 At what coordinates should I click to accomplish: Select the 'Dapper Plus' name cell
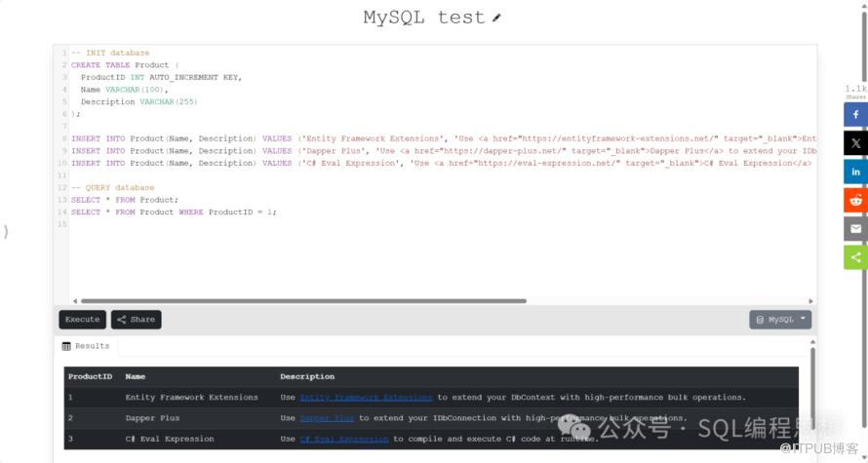(x=152, y=417)
